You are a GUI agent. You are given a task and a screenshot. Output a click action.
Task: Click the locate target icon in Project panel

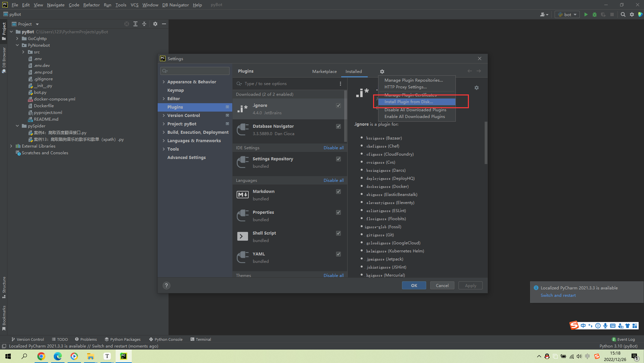(127, 24)
